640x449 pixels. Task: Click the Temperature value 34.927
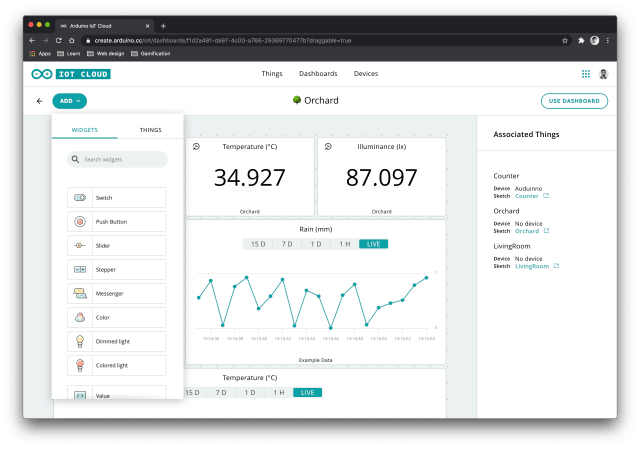tap(249, 178)
